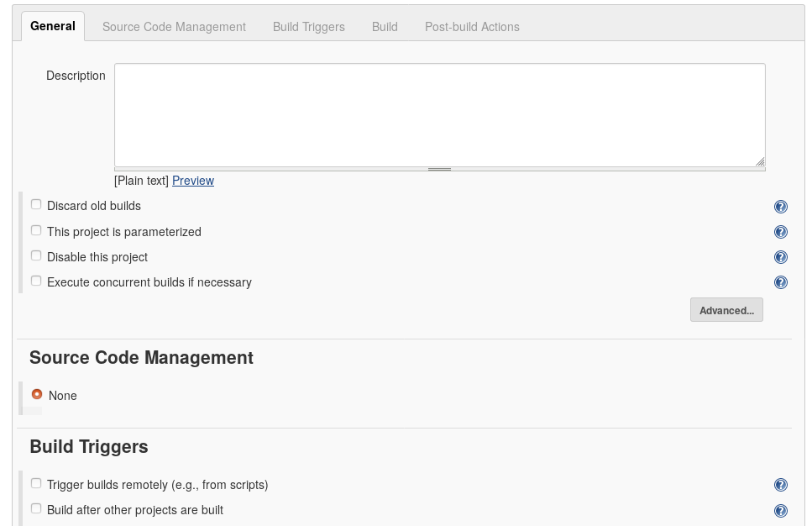The width and height of the screenshot is (812, 526).
Task: Click the Preview link under Description
Action: [x=192, y=181]
